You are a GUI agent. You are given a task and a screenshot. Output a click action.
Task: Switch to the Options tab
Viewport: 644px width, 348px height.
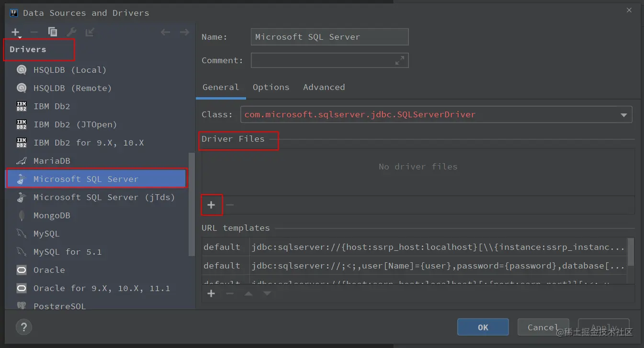pos(271,87)
